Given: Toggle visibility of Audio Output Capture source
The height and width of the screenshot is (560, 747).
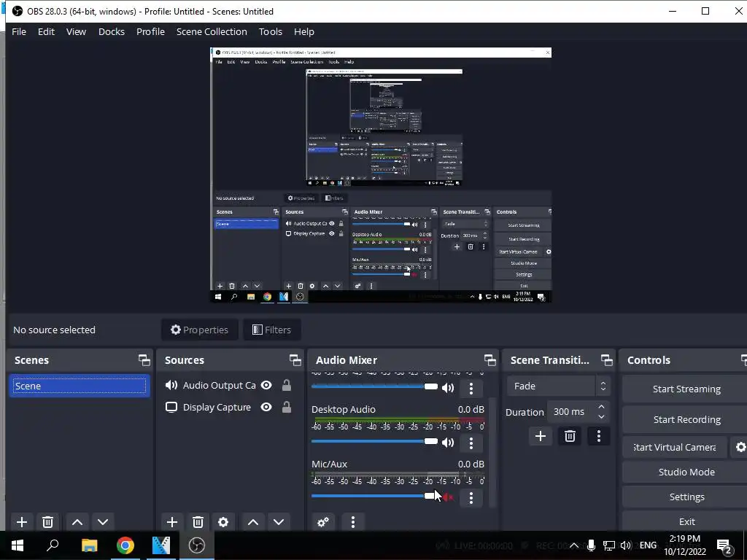Looking at the screenshot, I should point(266,385).
